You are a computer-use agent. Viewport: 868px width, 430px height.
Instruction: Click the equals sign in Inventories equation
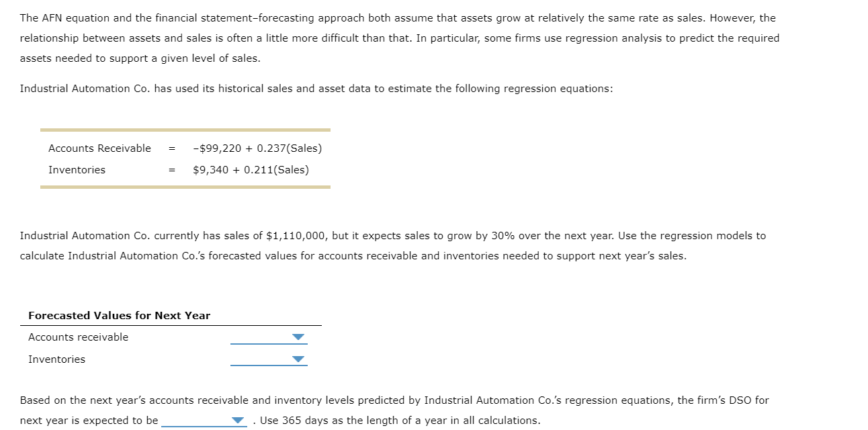[172, 170]
